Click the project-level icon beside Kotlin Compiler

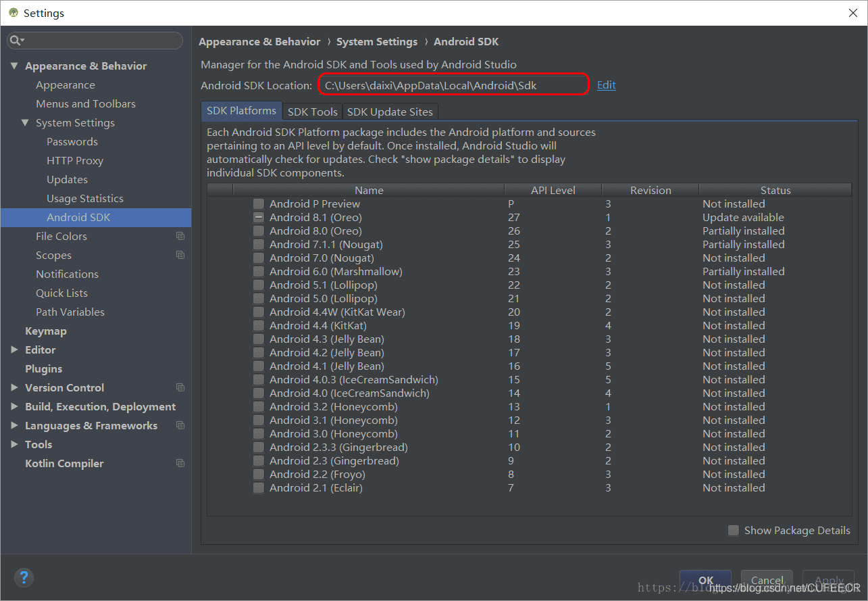tap(180, 463)
